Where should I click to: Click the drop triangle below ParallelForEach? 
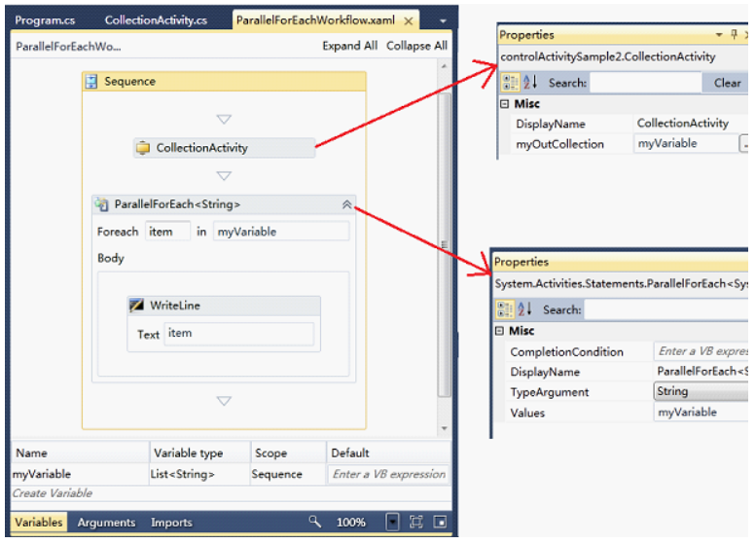(x=224, y=401)
